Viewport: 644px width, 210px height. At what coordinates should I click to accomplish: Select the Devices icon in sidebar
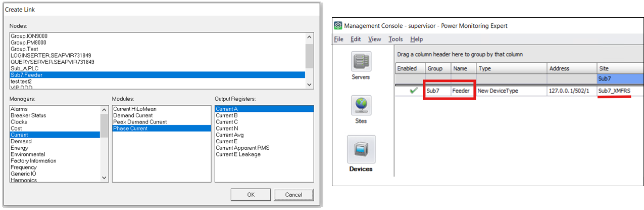tap(361, 149)
